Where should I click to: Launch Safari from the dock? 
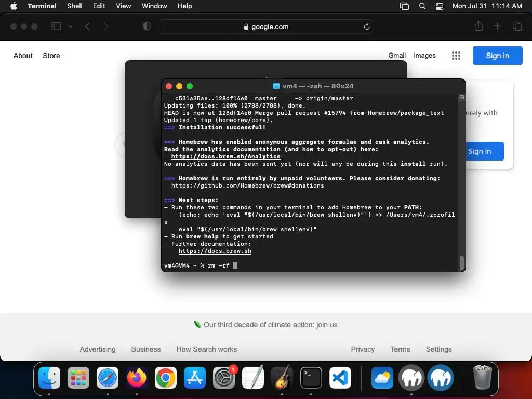[108, 378]
